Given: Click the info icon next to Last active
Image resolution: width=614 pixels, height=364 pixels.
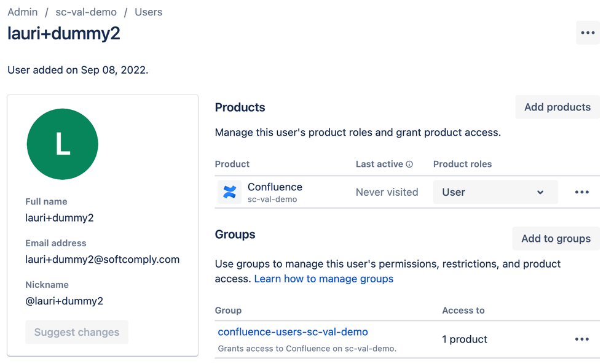Looking at the screenshot, I should click(x=409, y=165).
